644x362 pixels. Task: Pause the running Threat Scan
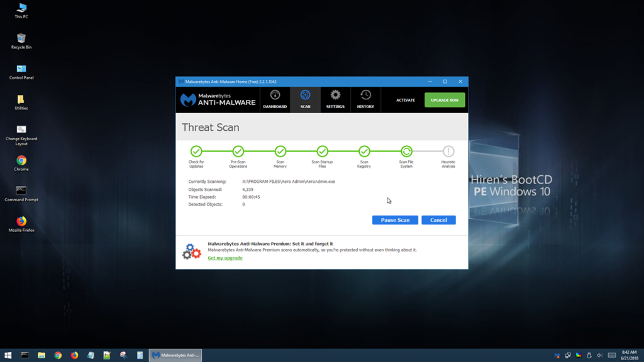[394, 219]
